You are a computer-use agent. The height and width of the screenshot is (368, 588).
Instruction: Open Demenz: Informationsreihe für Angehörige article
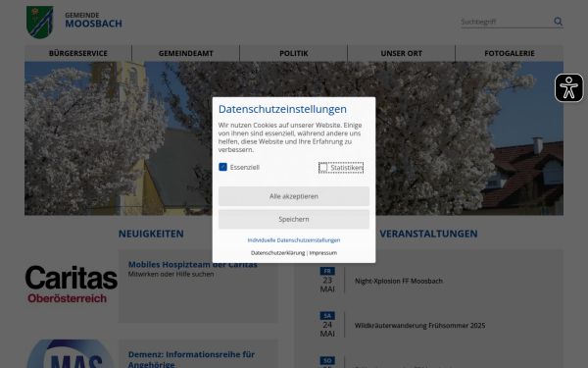click(191, 359)
